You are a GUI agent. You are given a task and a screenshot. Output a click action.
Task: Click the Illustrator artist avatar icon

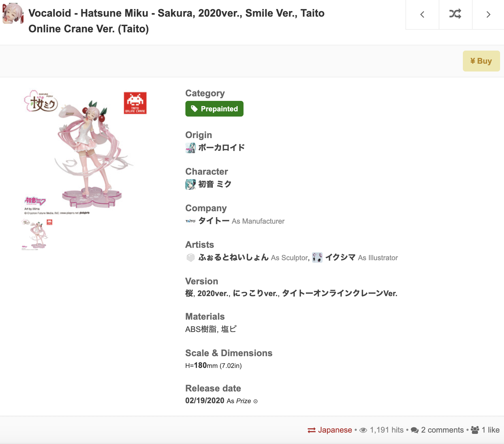click(x=317, y=258)
